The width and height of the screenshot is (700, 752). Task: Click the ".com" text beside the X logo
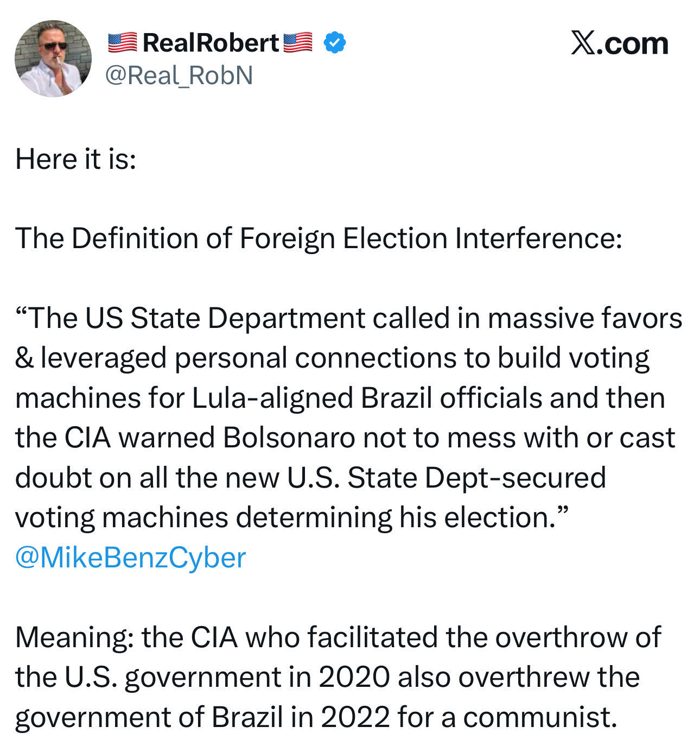coord(633,43)
